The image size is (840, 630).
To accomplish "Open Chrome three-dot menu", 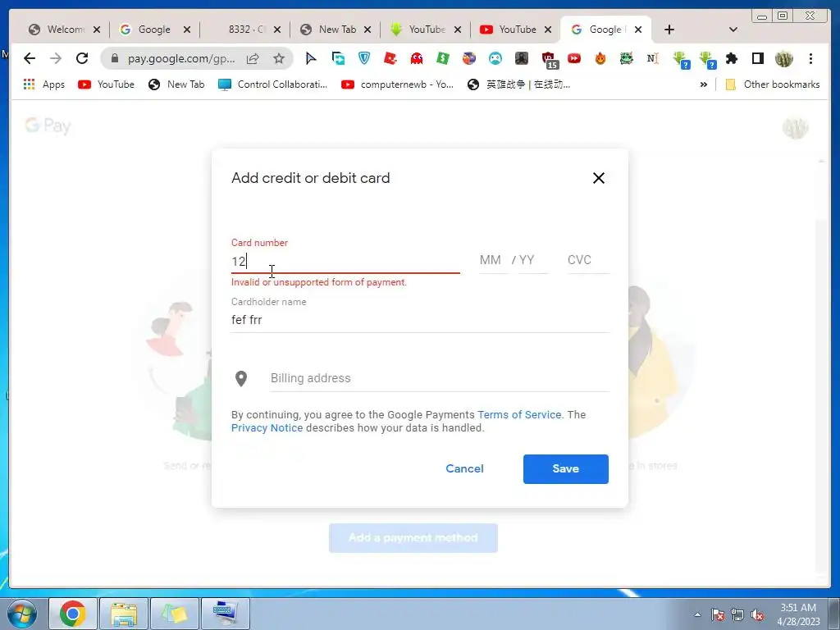I will [x=810, y=58].
